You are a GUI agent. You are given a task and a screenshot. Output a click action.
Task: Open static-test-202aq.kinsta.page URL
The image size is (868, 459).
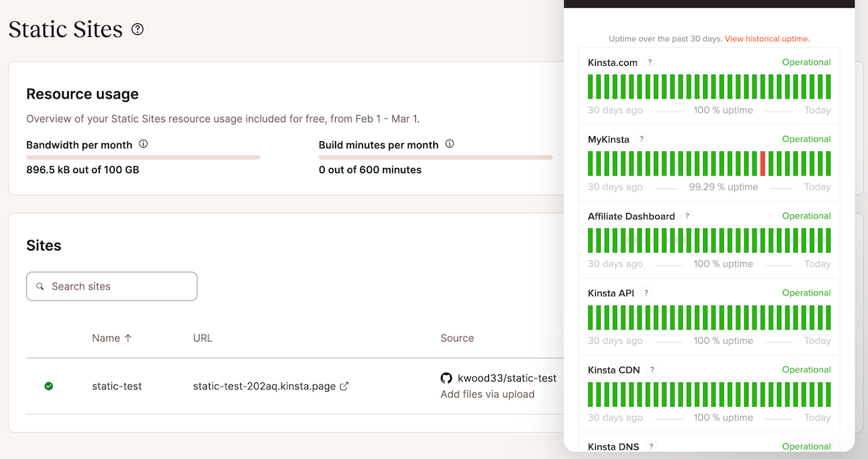tap(264, 387)
